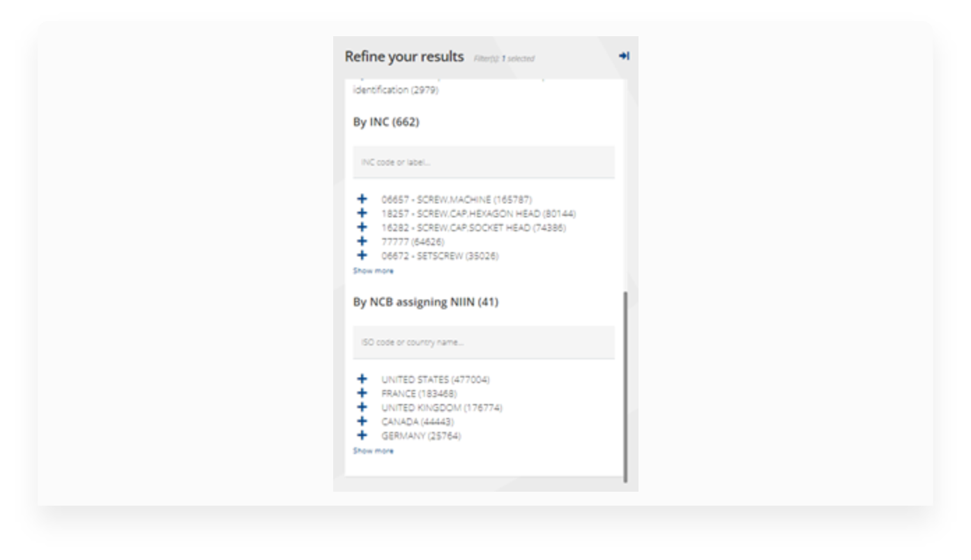This screenshot has width=971, height=560.
Task: Focus the ISO code or country name field
Action: pyautogui.click(x=484, y=343)
